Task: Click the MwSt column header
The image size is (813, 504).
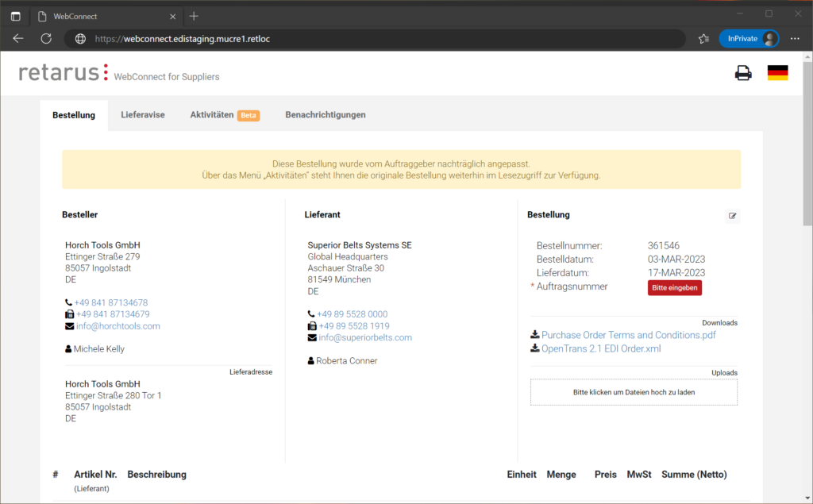Action: point(639,475)
